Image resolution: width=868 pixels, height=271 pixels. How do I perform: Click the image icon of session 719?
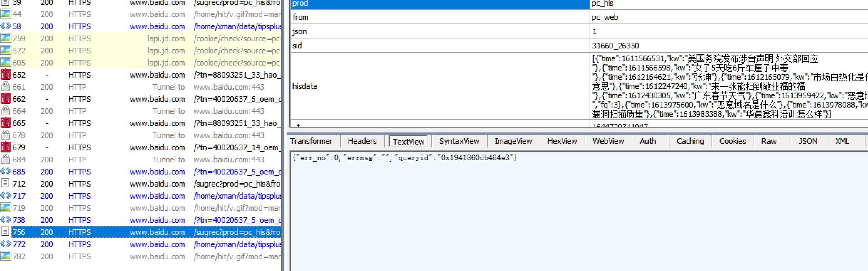click(6, 208)
